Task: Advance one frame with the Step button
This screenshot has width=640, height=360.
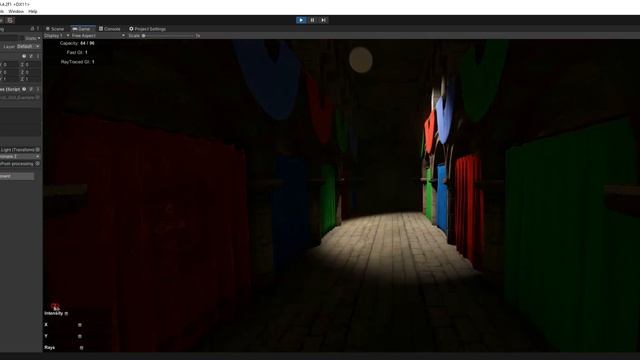Action: 323,20
